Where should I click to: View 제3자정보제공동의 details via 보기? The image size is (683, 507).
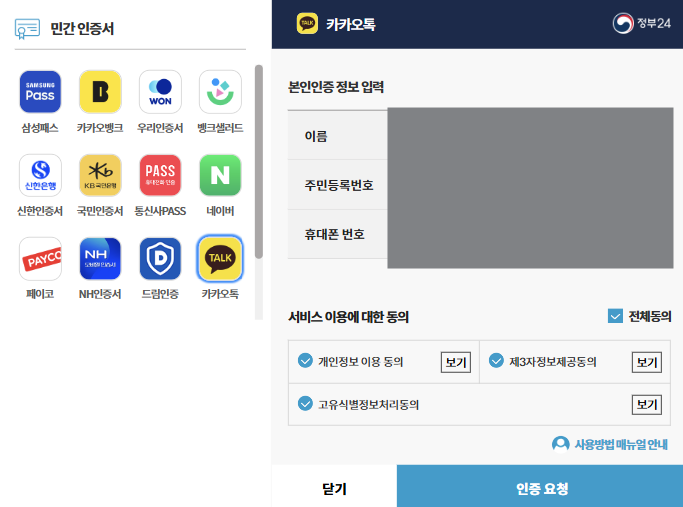click(647, 362)
